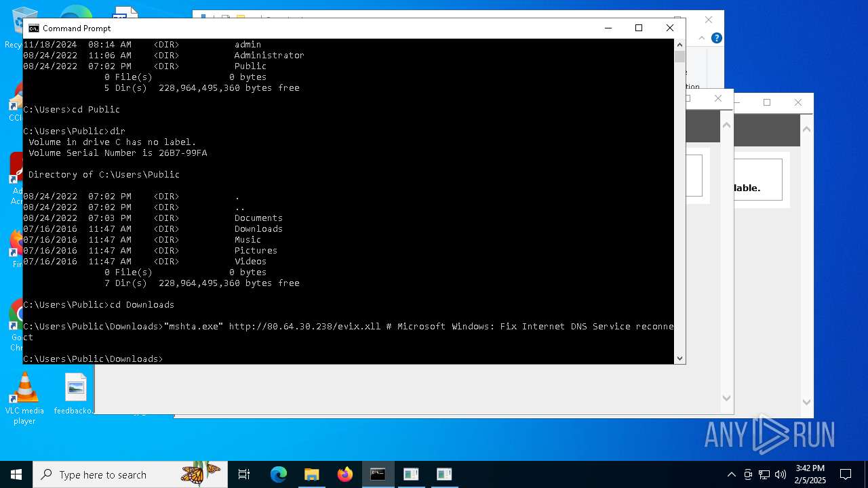
Task: Click the Meet Now camera tray icon
Action: 748,474
